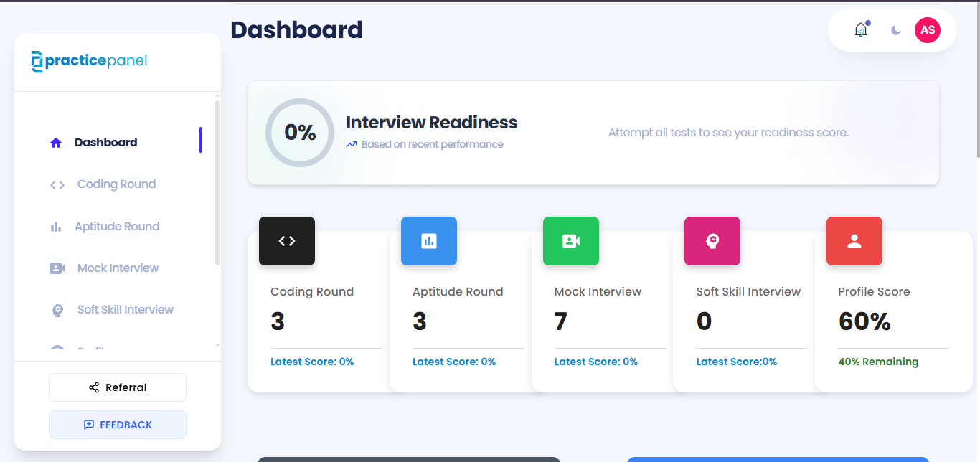Select Aptitude Round in the sidebar
This screenshot has height=462, width=980.
(x=117, y=226)
